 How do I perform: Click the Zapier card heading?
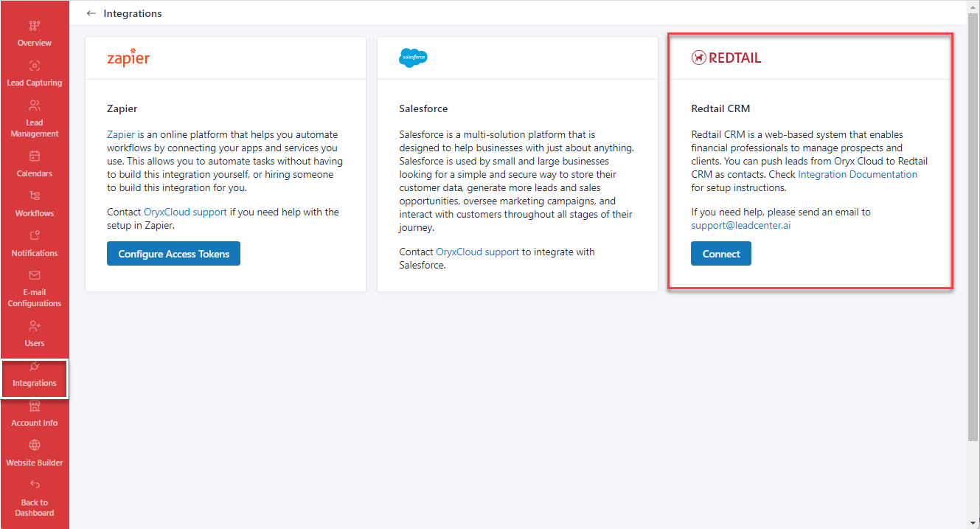pyautogui.click(x=122, y=108)
